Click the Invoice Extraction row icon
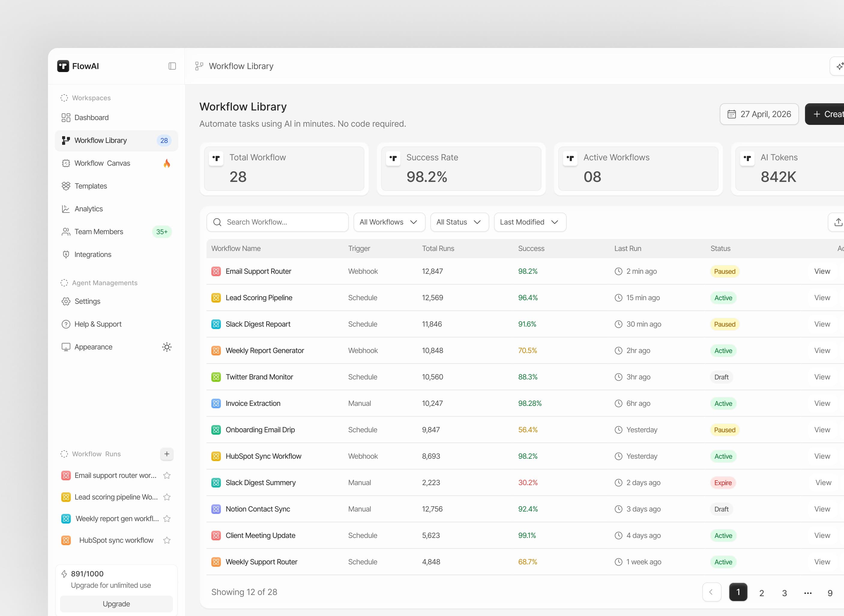The height and width of the screenshot is (616, 844). tap(216, 403)
